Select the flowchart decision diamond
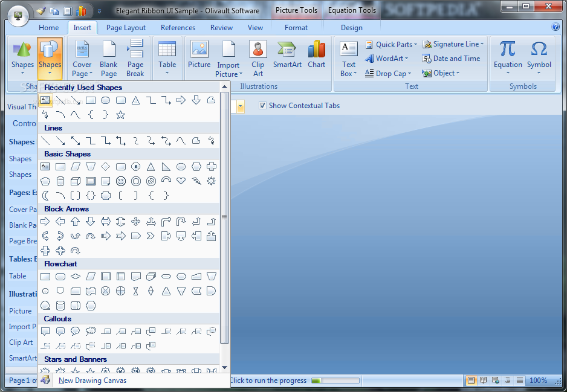Viewport: 567px width, 392px height. coord(75,277)
